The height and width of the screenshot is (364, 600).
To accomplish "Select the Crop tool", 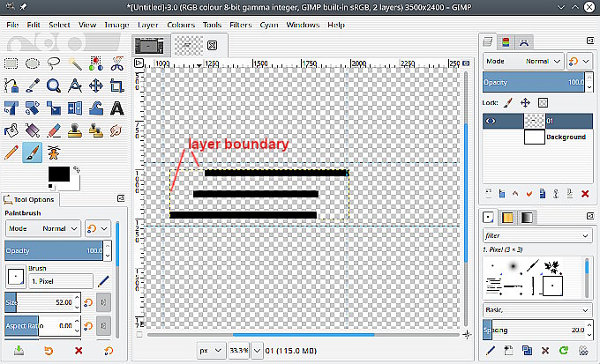I will (116, 85).
